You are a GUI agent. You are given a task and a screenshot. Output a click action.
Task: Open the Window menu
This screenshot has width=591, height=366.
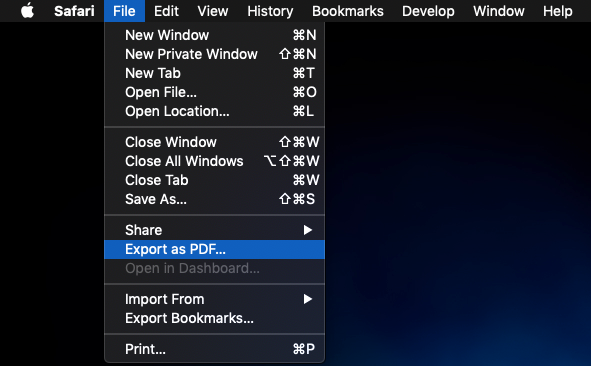(499, 11)
